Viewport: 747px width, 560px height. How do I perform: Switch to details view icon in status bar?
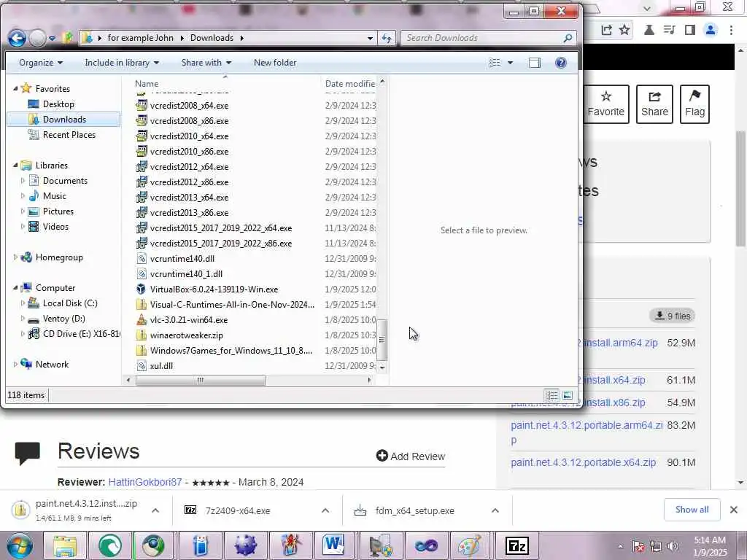[551, 395]
